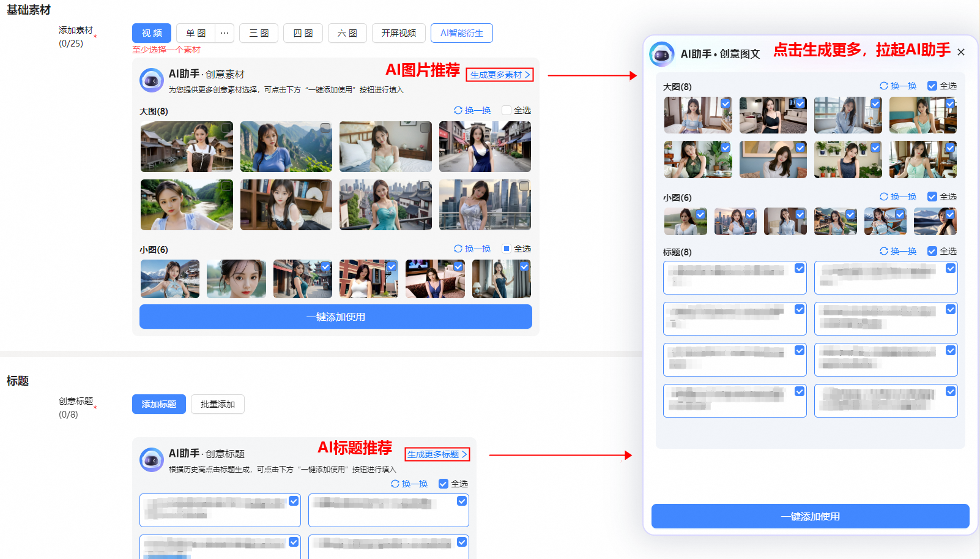Select the 单图 material type tab
The image size is (980, 559).
(x=196, y=33)
